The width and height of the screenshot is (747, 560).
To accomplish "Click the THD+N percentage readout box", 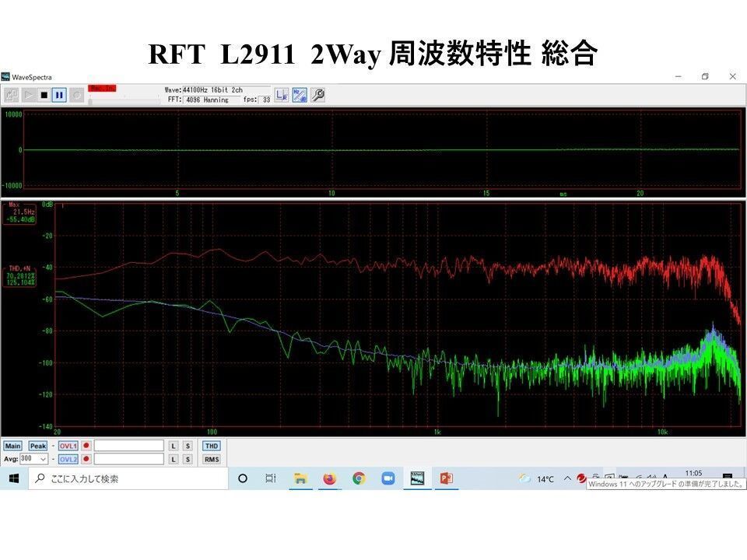I will click(19, 276).
